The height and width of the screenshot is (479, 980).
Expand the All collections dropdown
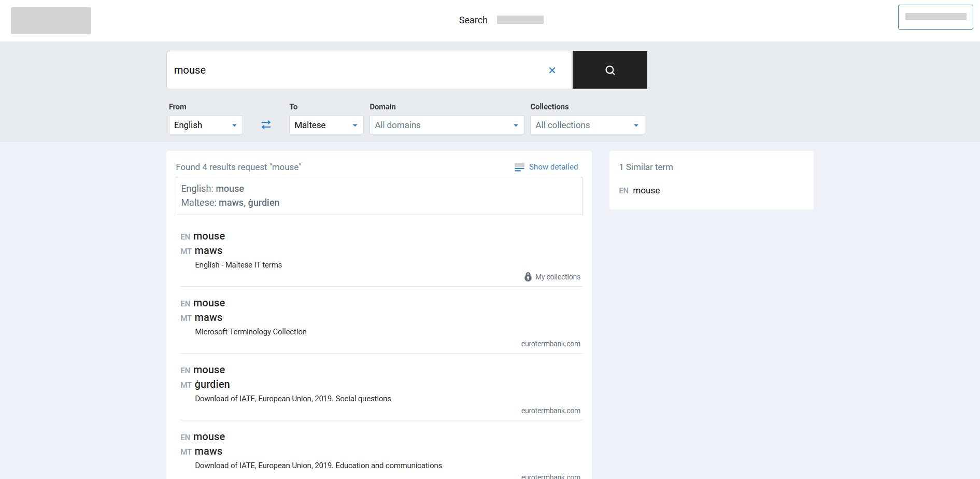[587, 125]
